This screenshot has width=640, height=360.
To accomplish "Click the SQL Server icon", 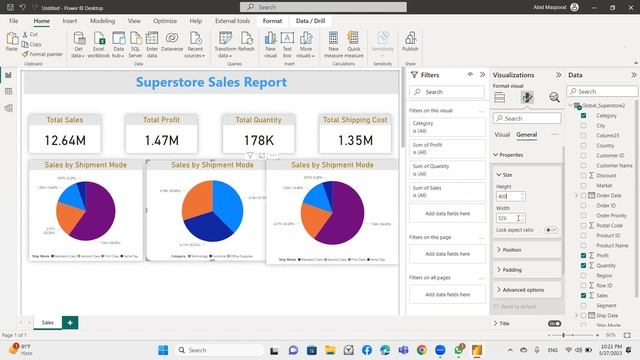I will click(x=135, y=39).
